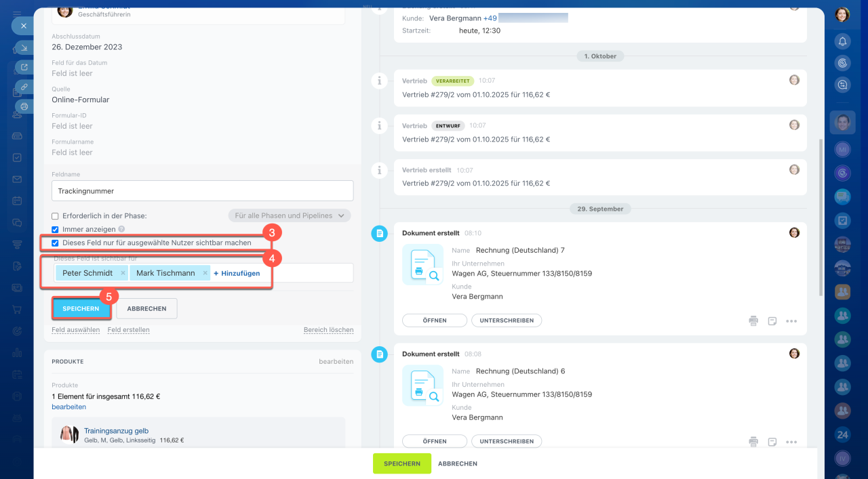Click note icon in Rechnung (Deutschland) 7 card
Image resolution: width=868 pixels, height=479 pixels.
pyautogui.click(x=772, y=321)
